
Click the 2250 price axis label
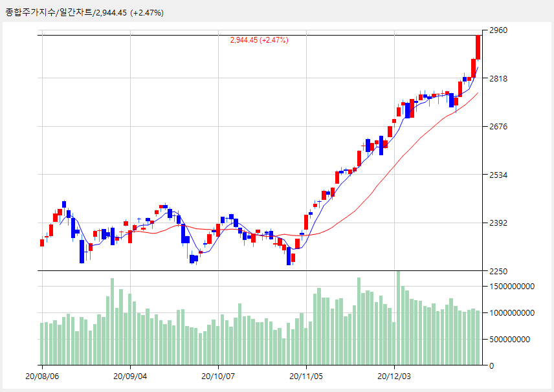click(498, 271)
